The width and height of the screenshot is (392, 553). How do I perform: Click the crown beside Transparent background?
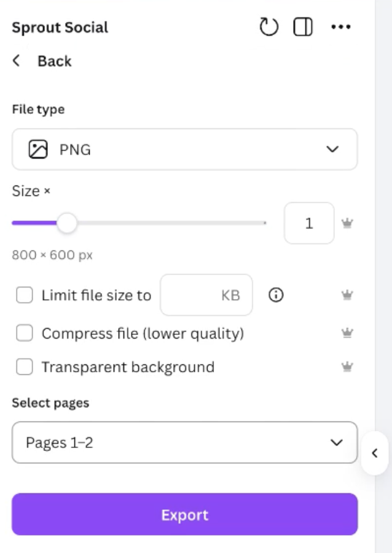(x=347, y=367)
